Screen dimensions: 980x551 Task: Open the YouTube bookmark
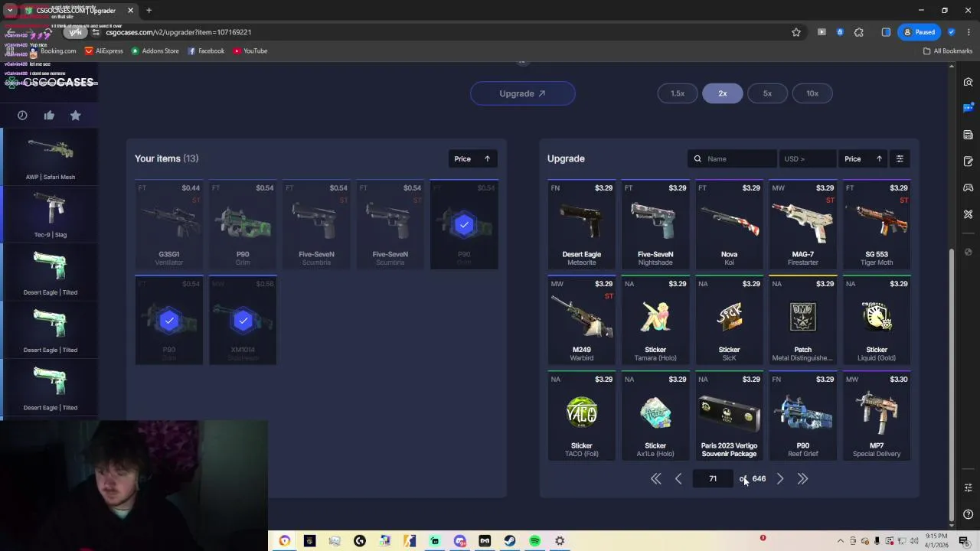250,51
